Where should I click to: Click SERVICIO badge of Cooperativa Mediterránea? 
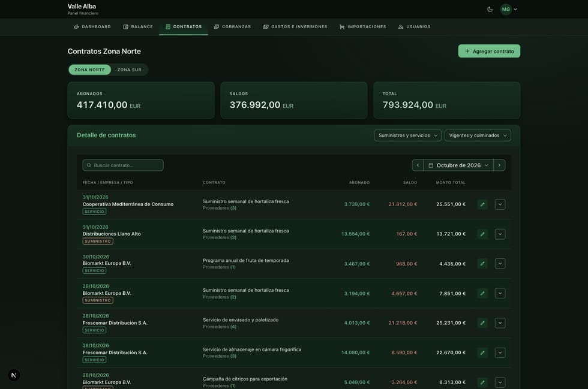point(95,212)
